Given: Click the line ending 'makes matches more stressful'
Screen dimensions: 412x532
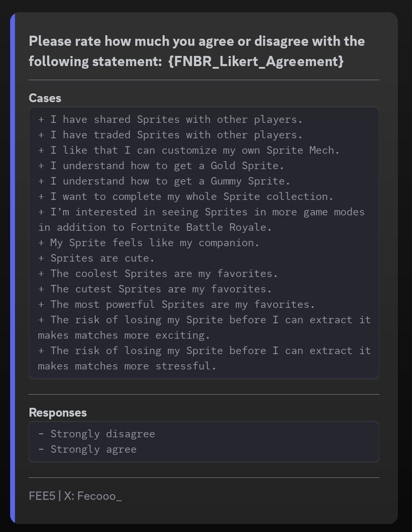Looking at the screenshot, I should coord(204,358).
